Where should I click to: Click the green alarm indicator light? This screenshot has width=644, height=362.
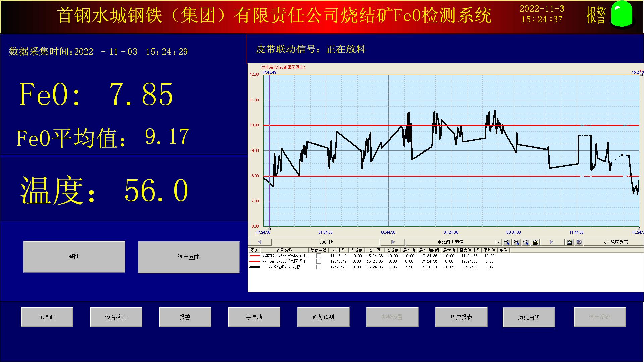(622, 14)
